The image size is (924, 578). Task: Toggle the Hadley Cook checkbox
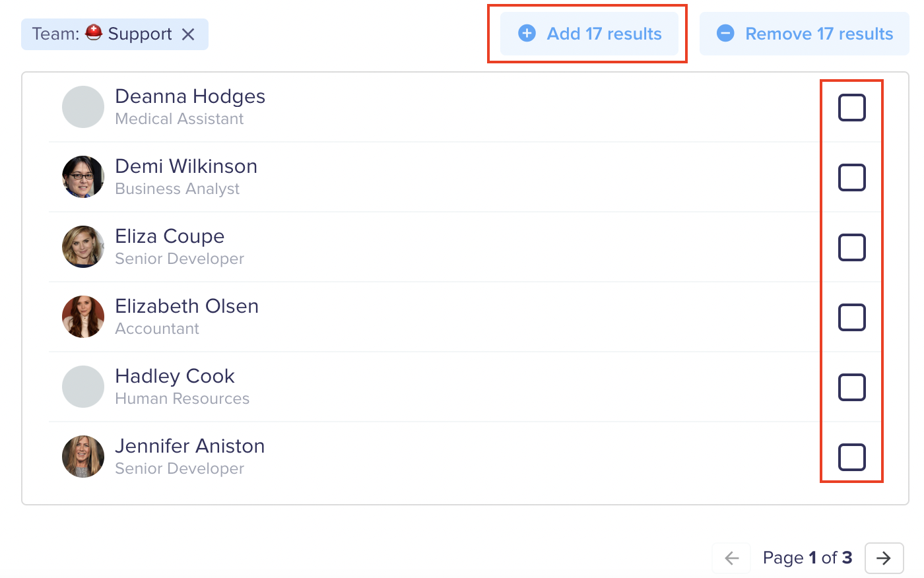(851, 387)
